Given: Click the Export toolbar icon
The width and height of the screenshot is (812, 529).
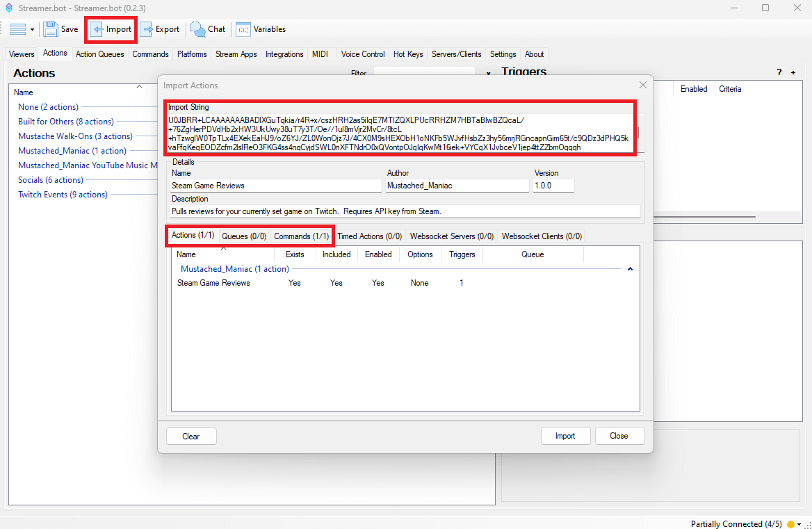Looking at the screenshot, I should coord(147,29).
